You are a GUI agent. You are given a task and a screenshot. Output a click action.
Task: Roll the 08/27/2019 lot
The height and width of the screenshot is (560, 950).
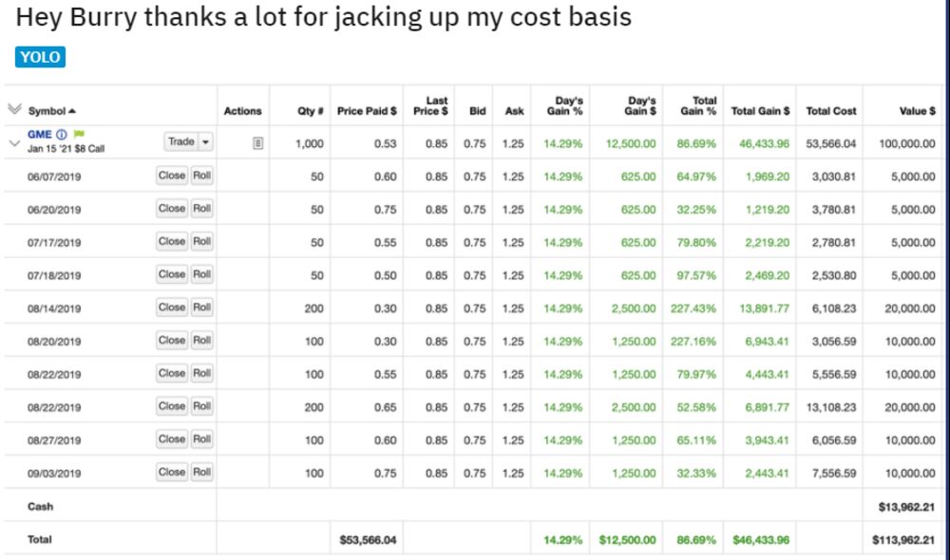pos(201,439)
